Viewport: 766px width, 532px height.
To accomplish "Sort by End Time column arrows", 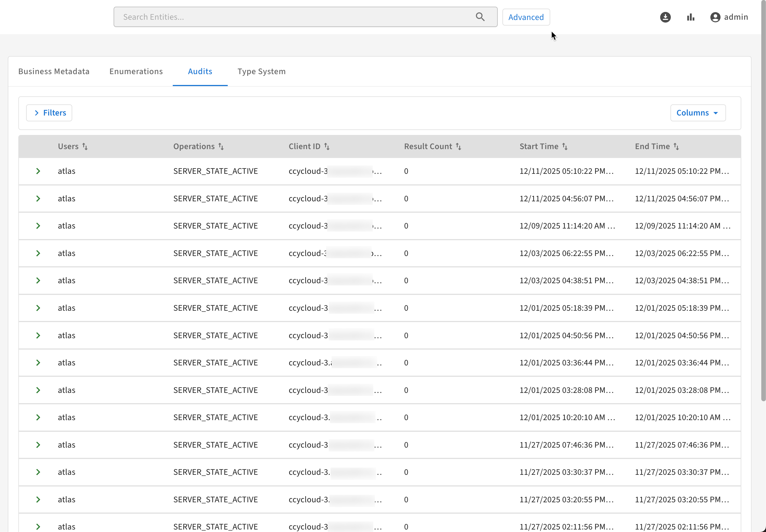I will pos(676,146).
